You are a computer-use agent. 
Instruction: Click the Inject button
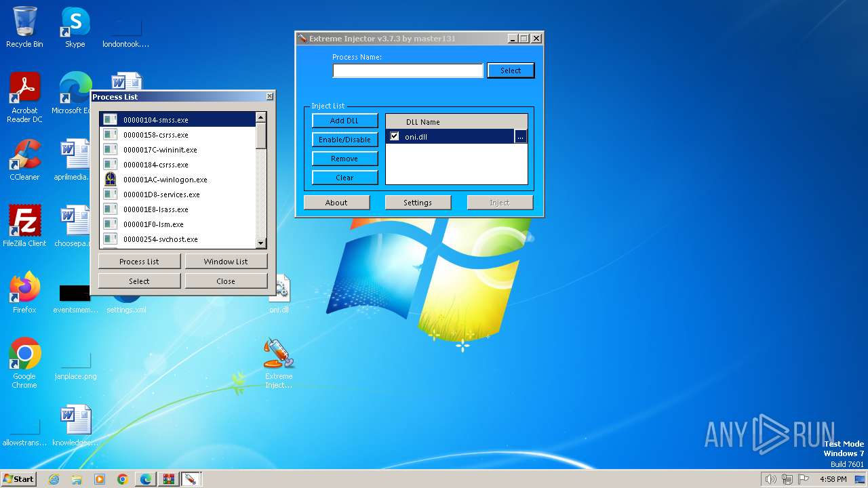tap(500, 203)
